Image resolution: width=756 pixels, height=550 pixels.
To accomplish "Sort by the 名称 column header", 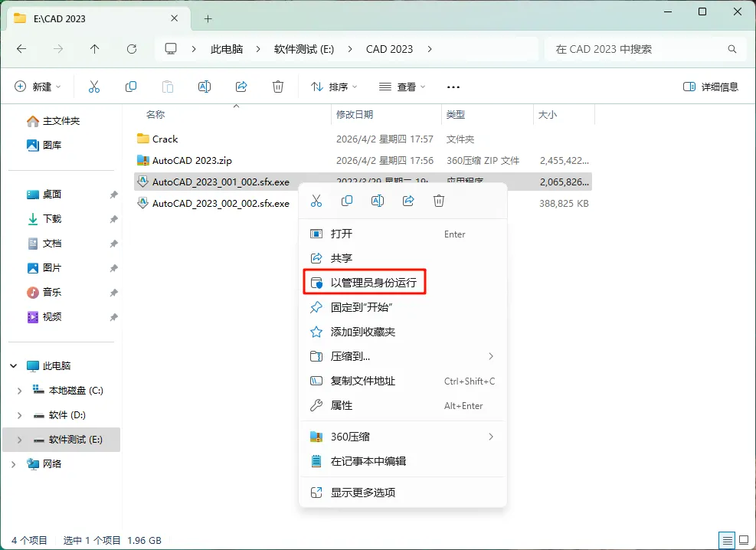I will [x=155, y=115].
